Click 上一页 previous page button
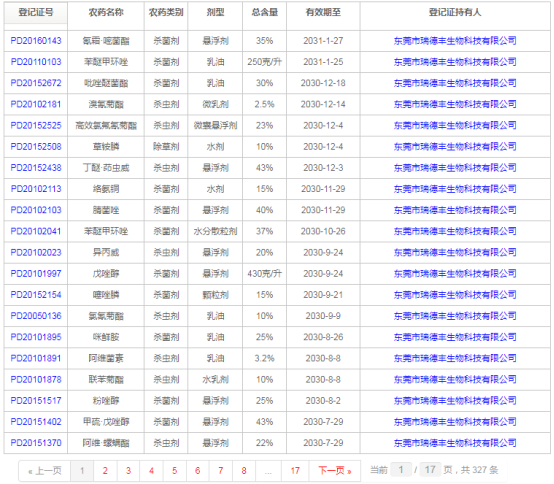Image resolution: width=554 pixels, height=484 pixels. [x=45, y=471]
